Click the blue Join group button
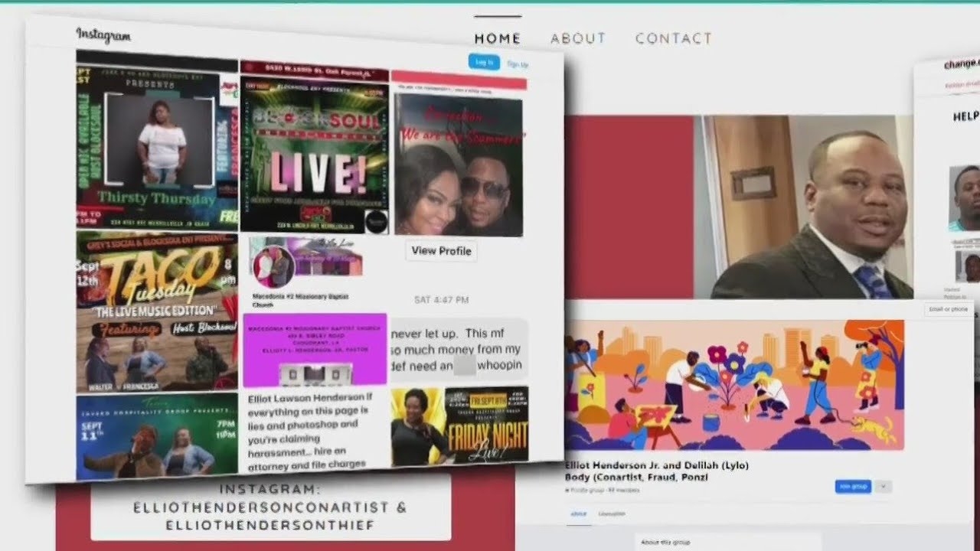This screenshot has height=551, width=980. click(x=853, y=486)
